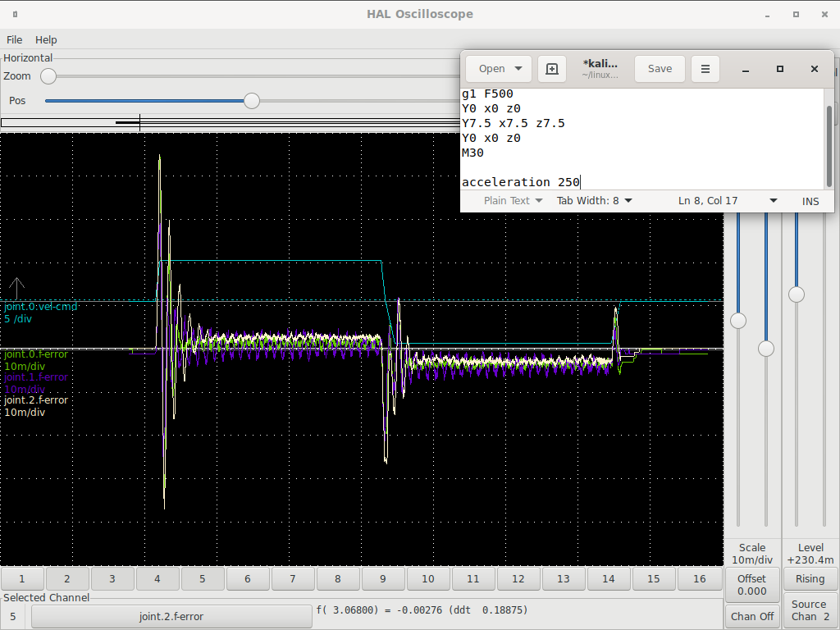The width and height of the screenshot is (840, 630).
Task: Select channel 6 button
Action: pyautogui.click(x=248, y=578)
